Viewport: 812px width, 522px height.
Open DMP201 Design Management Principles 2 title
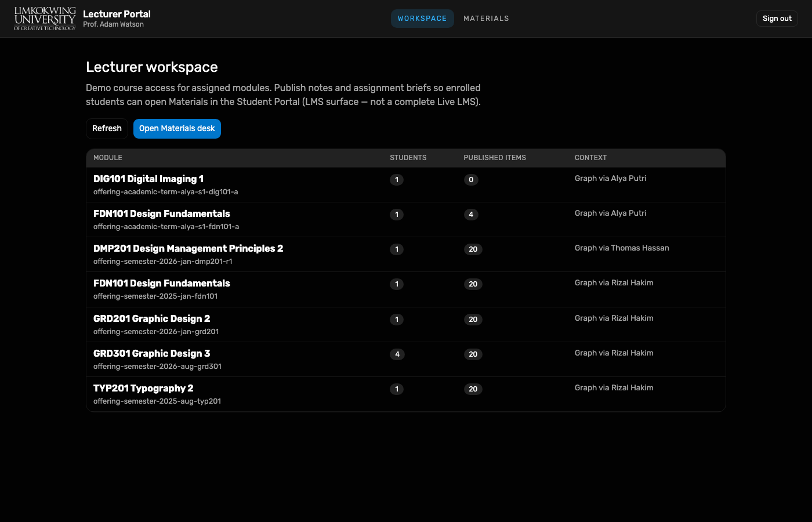click(x=188, y=248)
